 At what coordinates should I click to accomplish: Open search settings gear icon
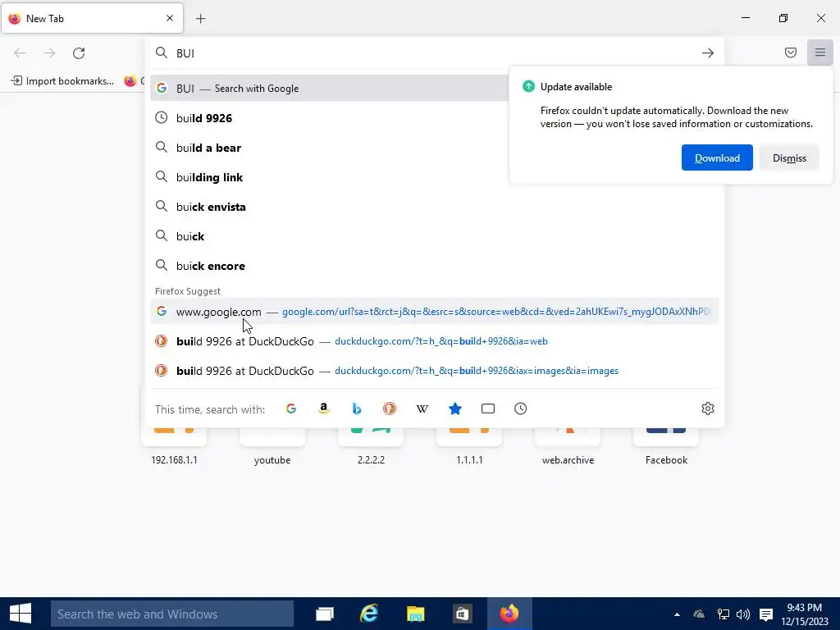[708, 409]
